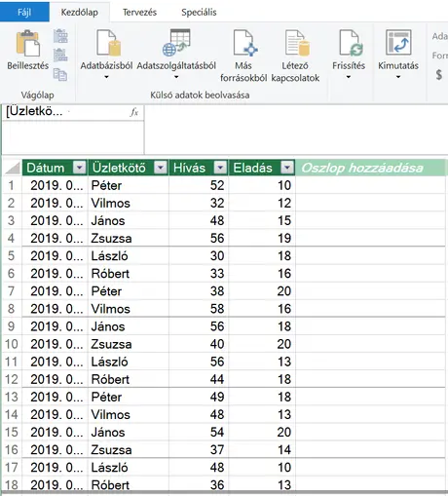The height and width of the screenshot is (496, 448).
Task: Select row header 18
Action: pos(12,484)
